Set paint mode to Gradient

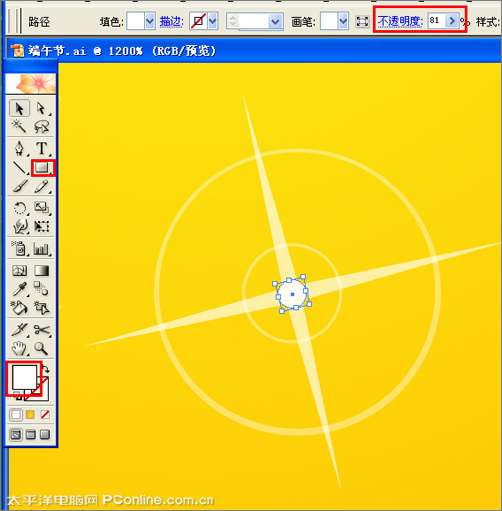(30, 415)
